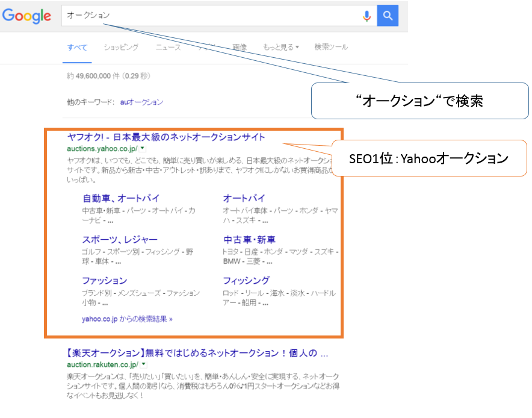The height and width of the screenshot is (418, 532).
Task: Click the microphone voice search icon
Action: tap(367, 16)
